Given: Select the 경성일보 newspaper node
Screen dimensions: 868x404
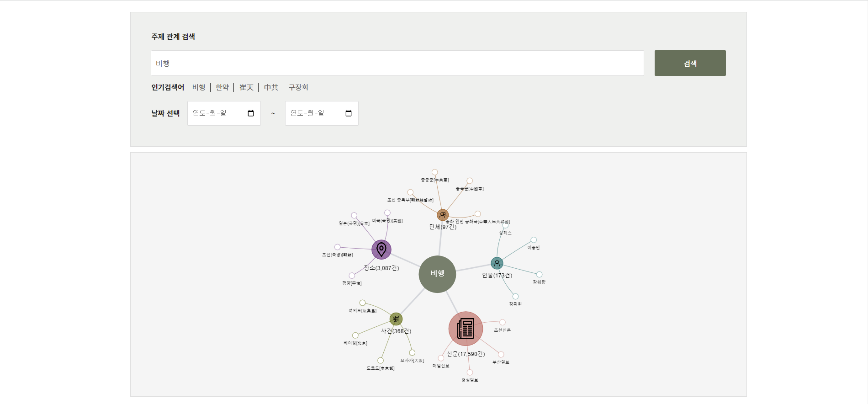Looking at the screenshot, I should [470, 372].
